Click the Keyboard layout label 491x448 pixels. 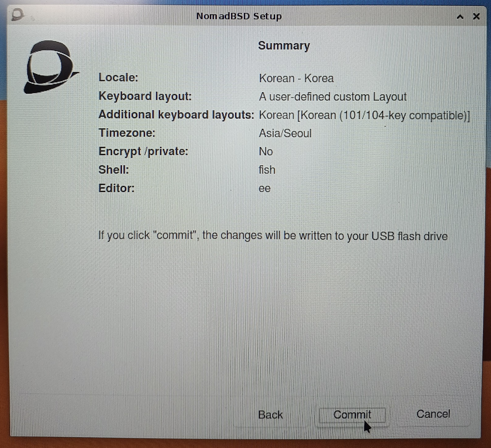point(145,96)
